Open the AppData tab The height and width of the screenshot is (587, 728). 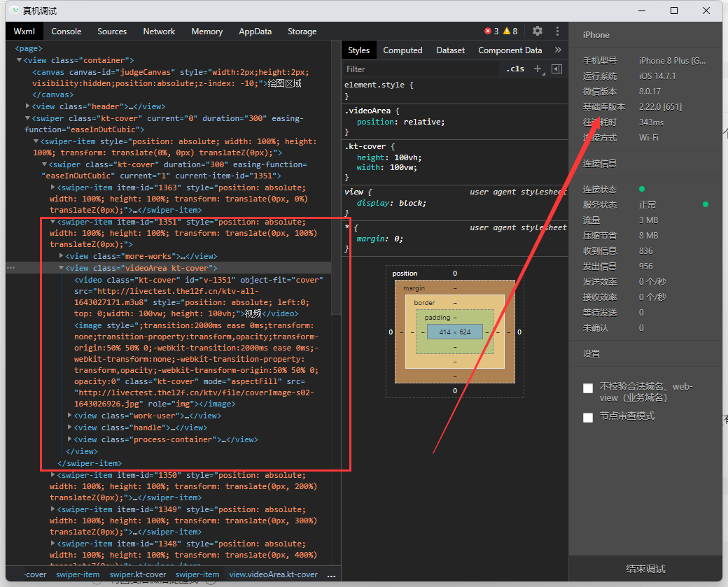255,31
